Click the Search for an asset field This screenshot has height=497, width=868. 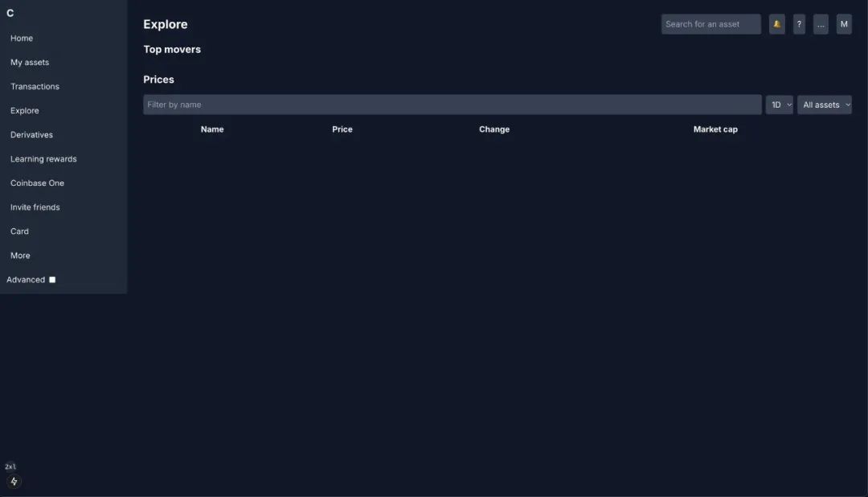pos(710,24)
